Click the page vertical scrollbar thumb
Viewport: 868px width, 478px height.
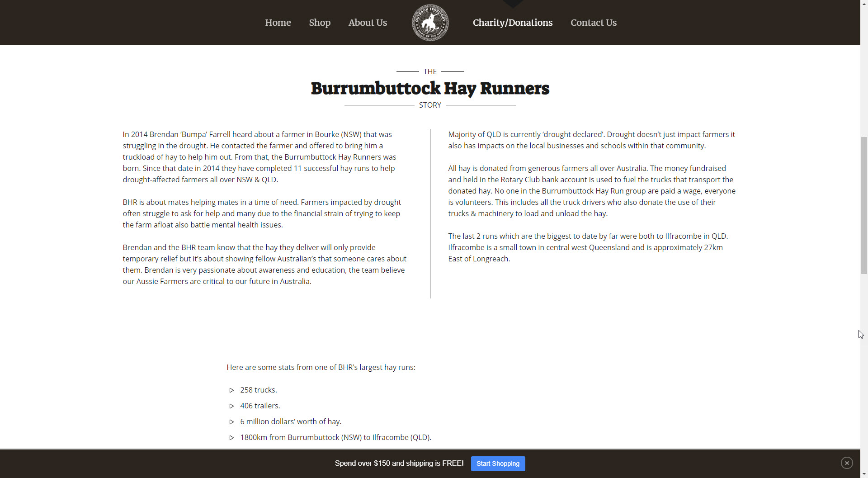point(864,205)
